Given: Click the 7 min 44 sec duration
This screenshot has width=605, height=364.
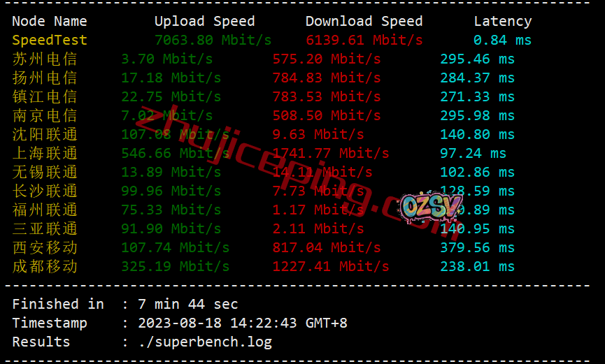Looking at the screenshot, I should coord(188,304).
